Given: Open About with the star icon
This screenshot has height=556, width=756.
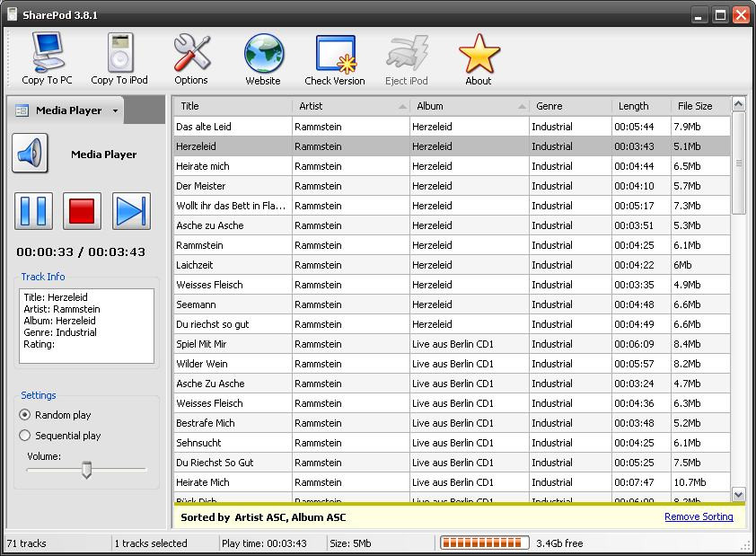Looking at the screenshot, I should point(479,53).
